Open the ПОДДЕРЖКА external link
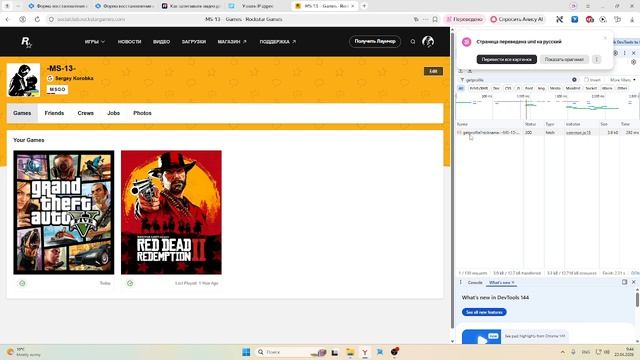The height and width of the screenshot is (360, 640). [x=278, y=42]
